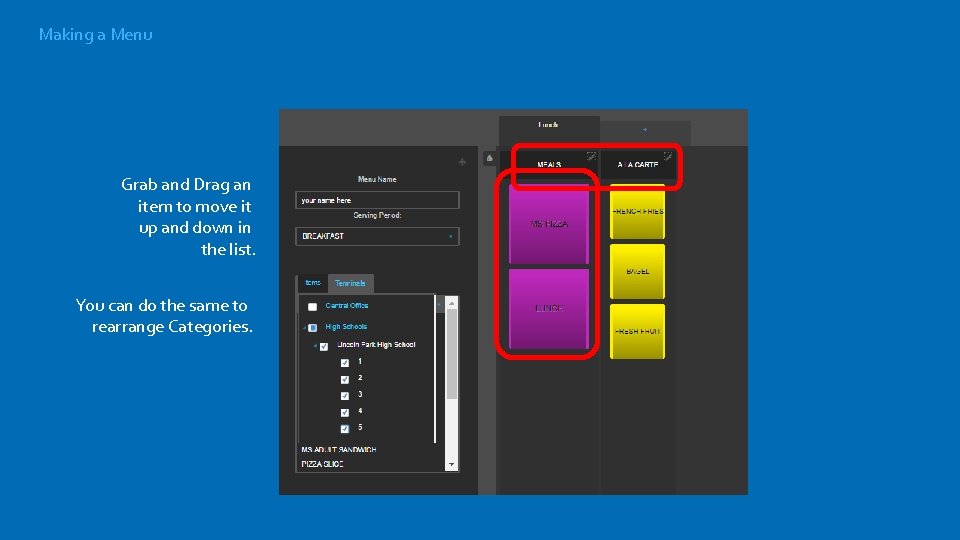Screen dimensions: 960x540
Task: Uncheck terminal 4 checkbox
Action: click(345, 412)
